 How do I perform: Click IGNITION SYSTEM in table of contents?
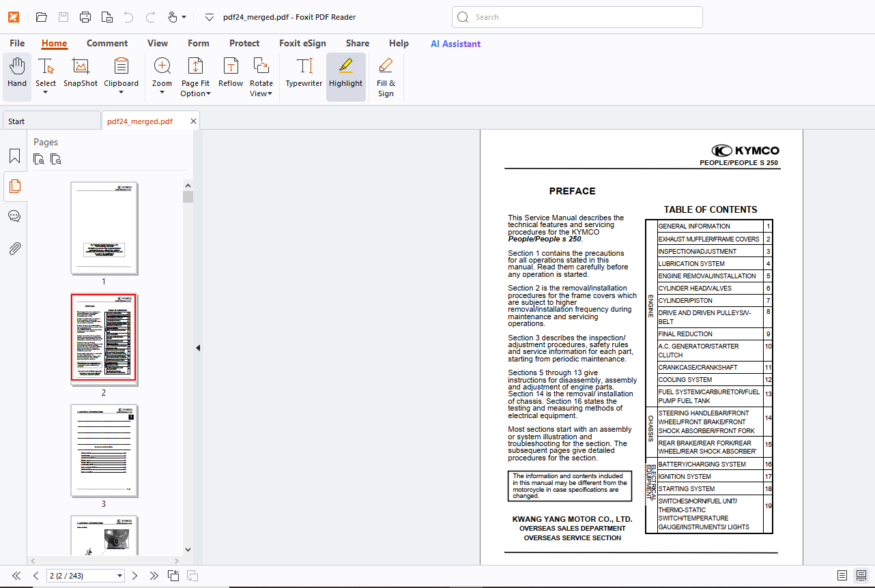[x=685, y=477]
